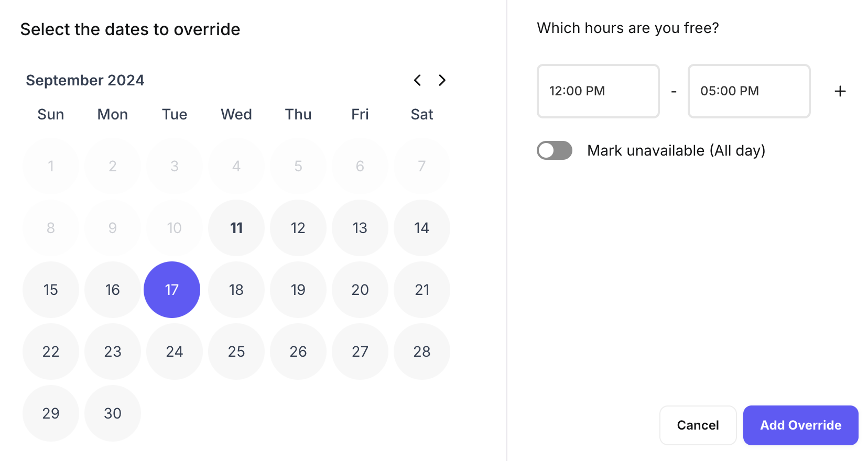Choose September 20 on the calendar

(x=360, y=290)
